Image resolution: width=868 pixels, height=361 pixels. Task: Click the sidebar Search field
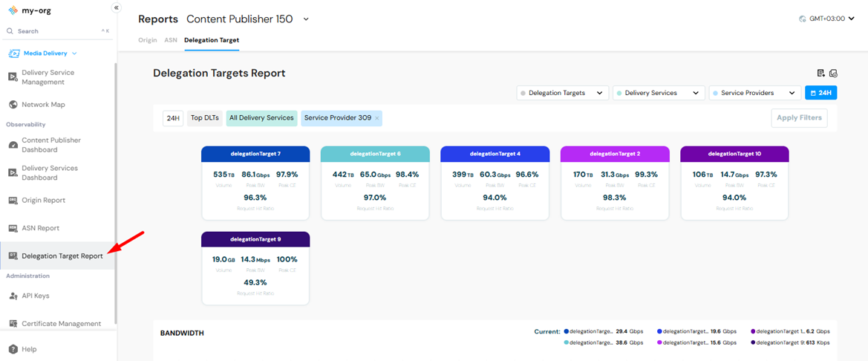pos(58,31)
